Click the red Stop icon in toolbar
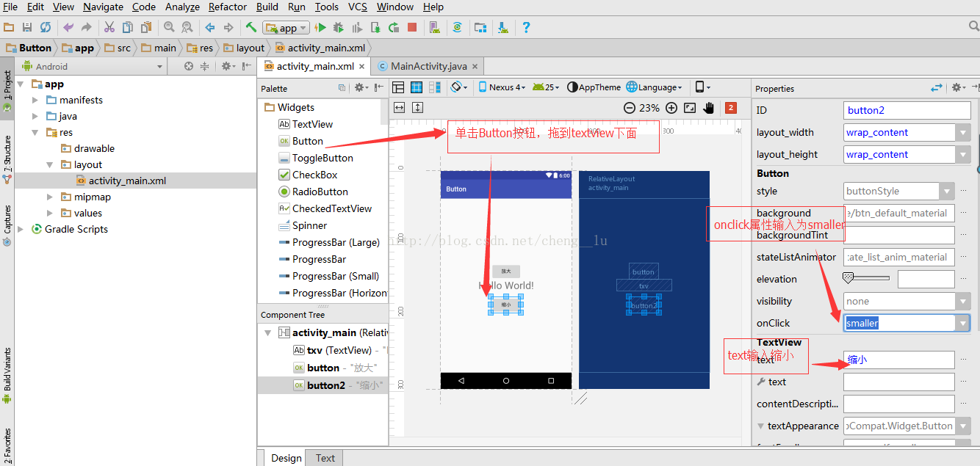 click(x=412, y=28)
